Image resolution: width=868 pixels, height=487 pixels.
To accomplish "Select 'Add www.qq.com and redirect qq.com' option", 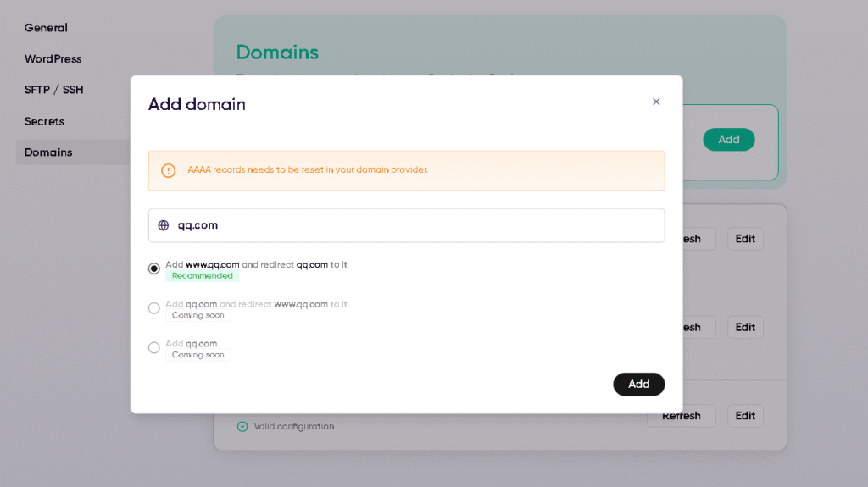I will click(x=154, y=268).
